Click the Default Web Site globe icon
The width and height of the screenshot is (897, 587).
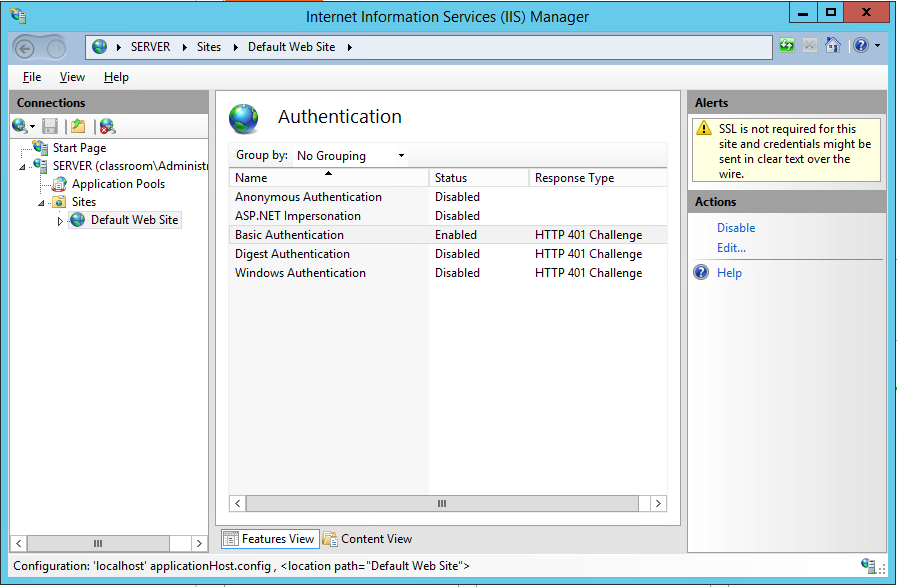pos(78,220)
